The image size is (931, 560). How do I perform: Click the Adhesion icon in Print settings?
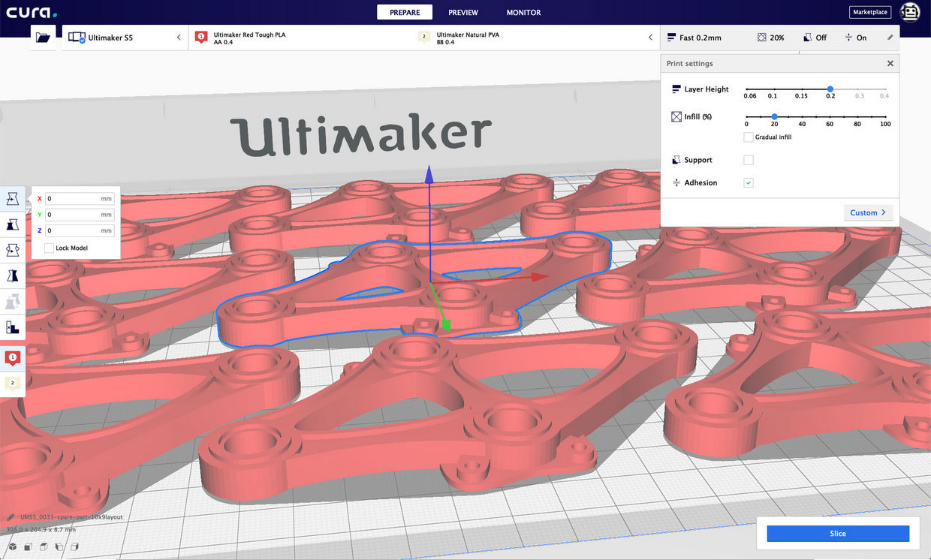(x=676, y=182)
